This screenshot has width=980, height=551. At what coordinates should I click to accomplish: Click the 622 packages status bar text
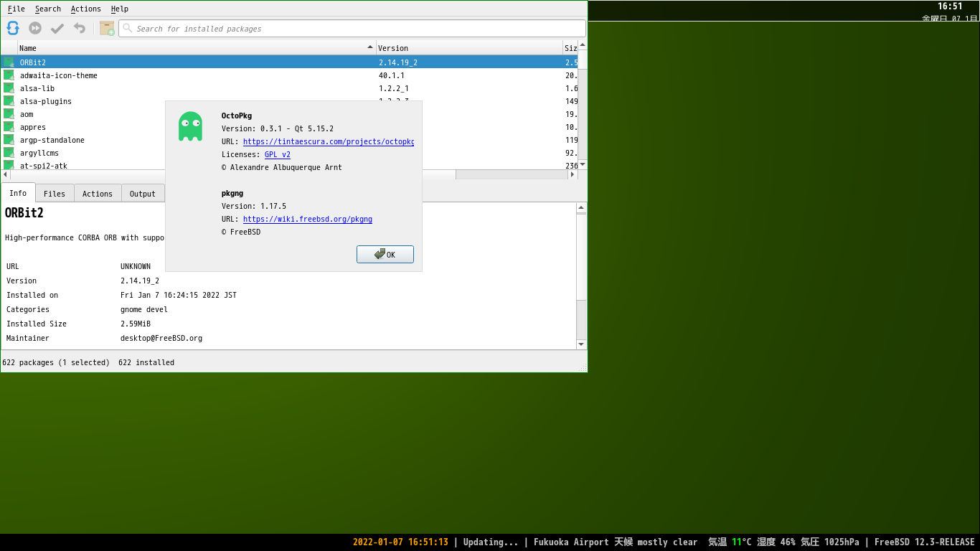click(x=56, y=362)
